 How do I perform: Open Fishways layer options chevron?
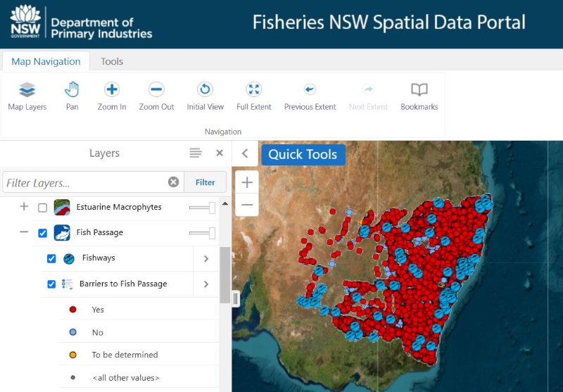click(x=206, y=258)
